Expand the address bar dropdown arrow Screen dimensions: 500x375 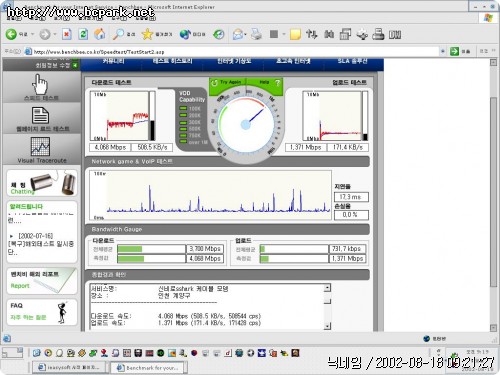pos(443,51)
